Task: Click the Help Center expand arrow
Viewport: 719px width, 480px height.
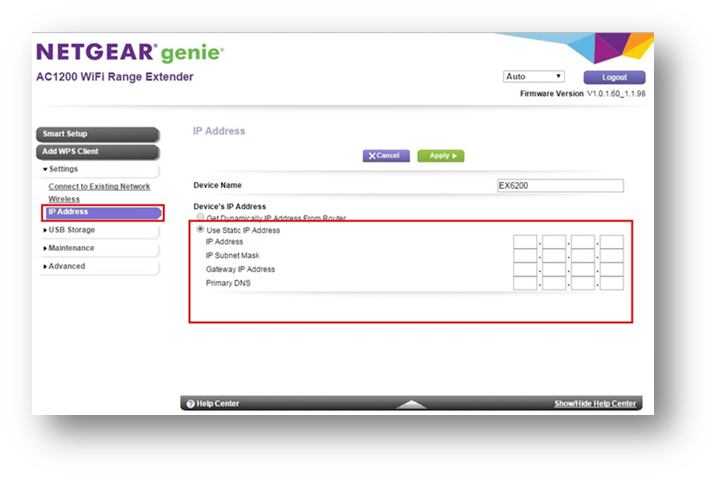Action: [411, 404]
